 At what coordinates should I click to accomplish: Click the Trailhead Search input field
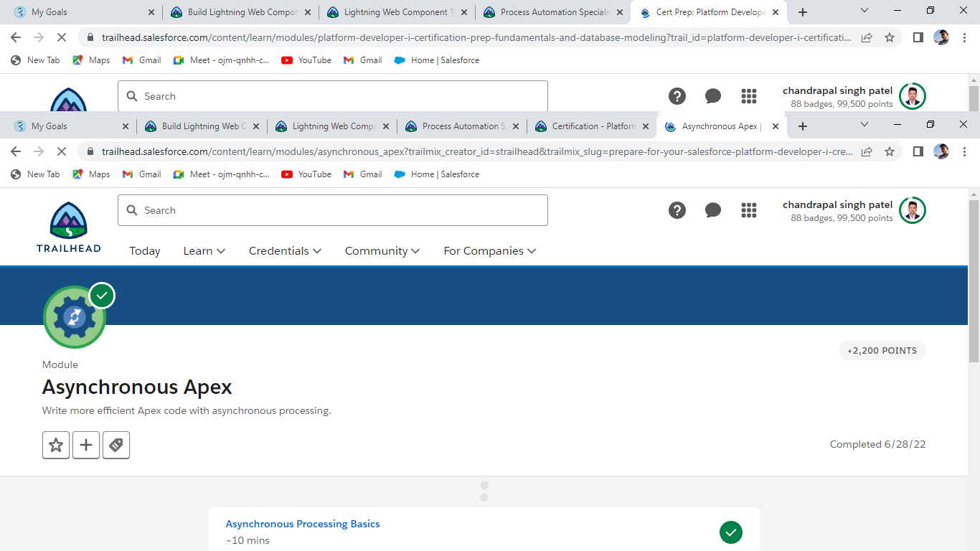[x=333, y=210]
